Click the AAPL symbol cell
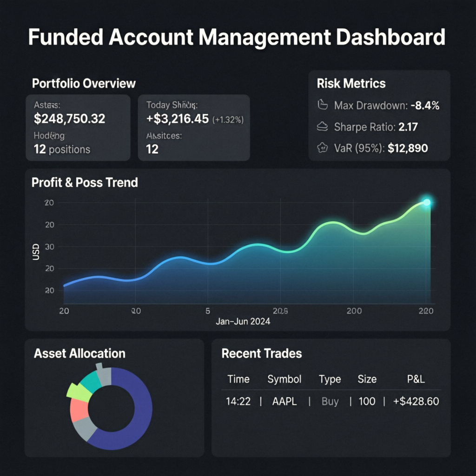Viewport: 476px width, 476px height. [x=284, y=401]
